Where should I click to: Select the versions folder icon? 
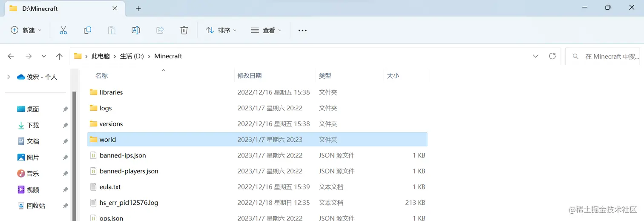(x=94, y=124)
